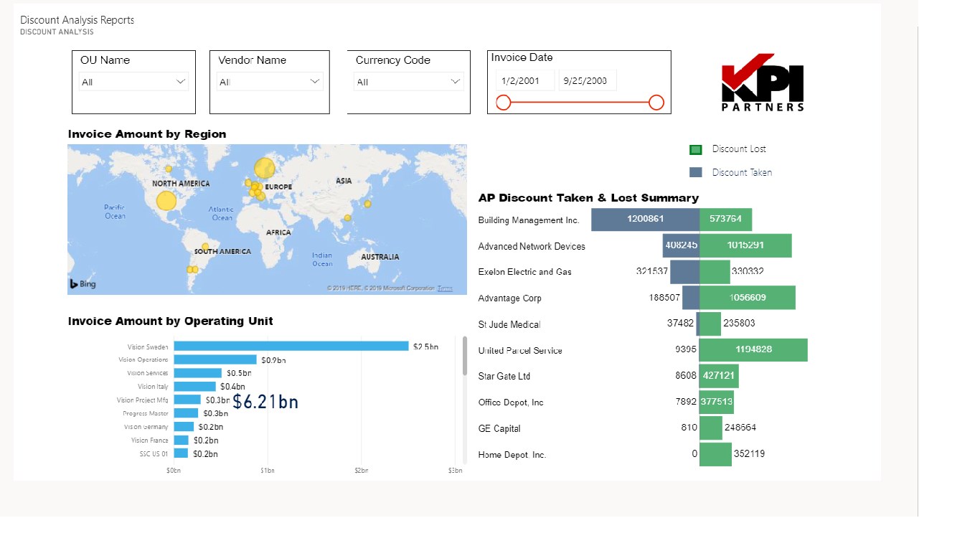
Task: Click the KPI Partners logo
Action: pos(763,83)
